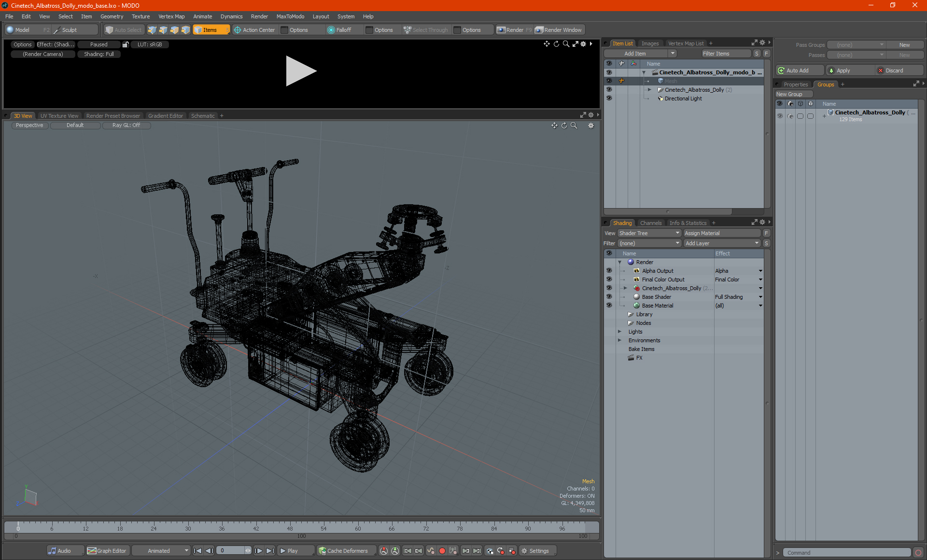The width and height of the screenshot is (927, 560).
Task: Toggle visibility of scene file root item
Action: pos(609,72)
